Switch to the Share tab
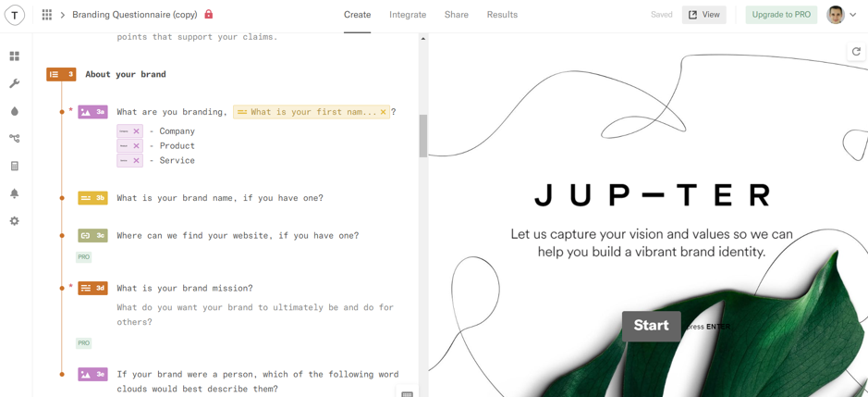Viewport: 868px width, 397px height. pyautogui.click(x=456, y=15)
